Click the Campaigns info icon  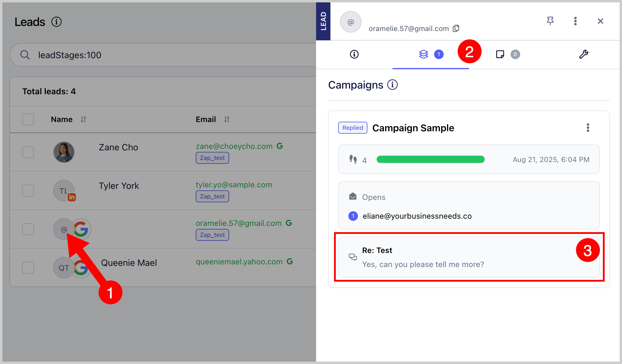click(x=392, y=85)
